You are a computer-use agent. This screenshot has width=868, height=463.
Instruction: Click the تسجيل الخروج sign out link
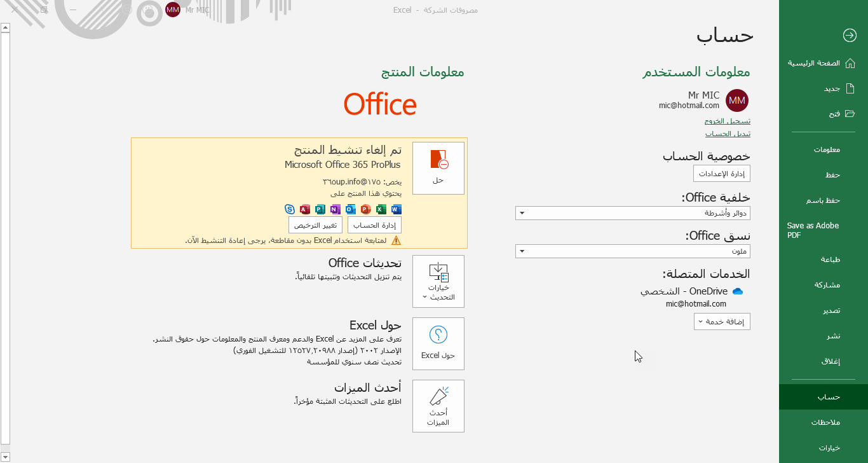(728, 121)
